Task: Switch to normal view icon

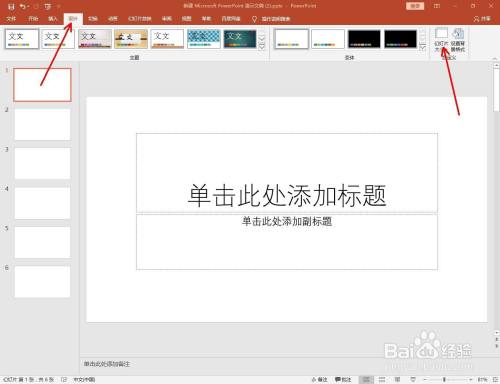Action: coord(366,380)
